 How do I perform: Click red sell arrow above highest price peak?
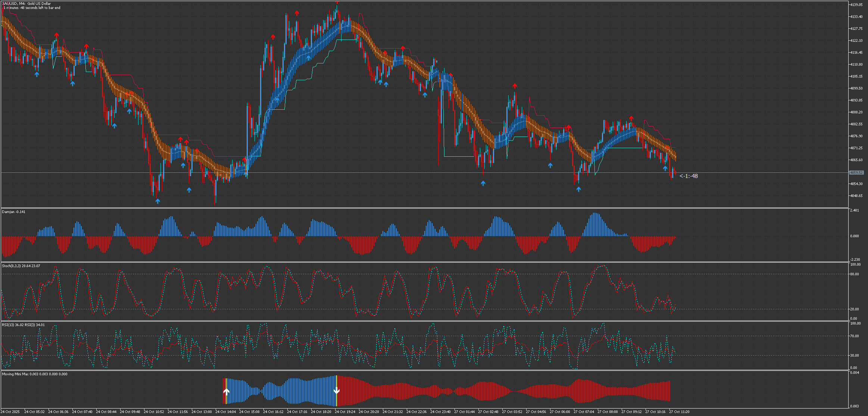point(337,2)
